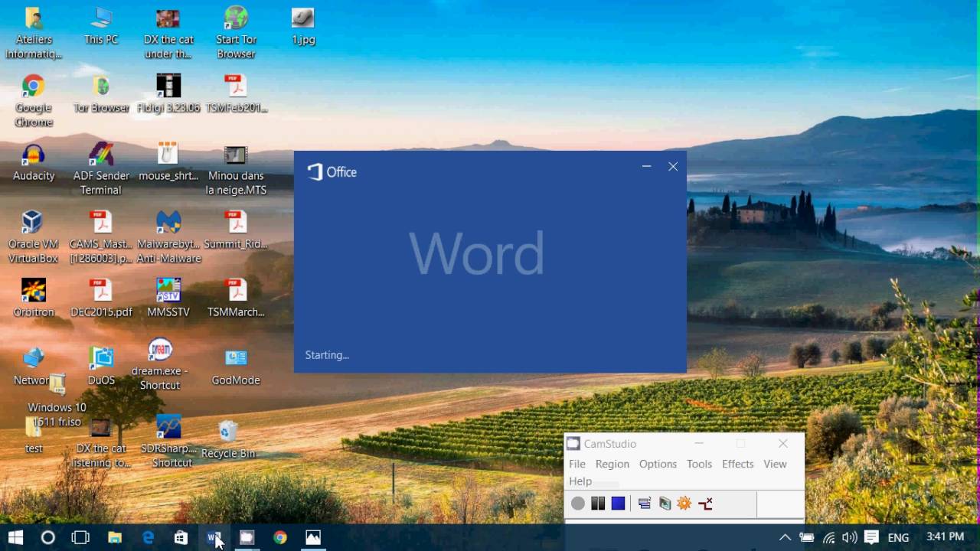Image resolution: width=980 pixels, height=551 pixels.
Task: Open the CamStudio Region menu
Action: (x=612, y=464)
